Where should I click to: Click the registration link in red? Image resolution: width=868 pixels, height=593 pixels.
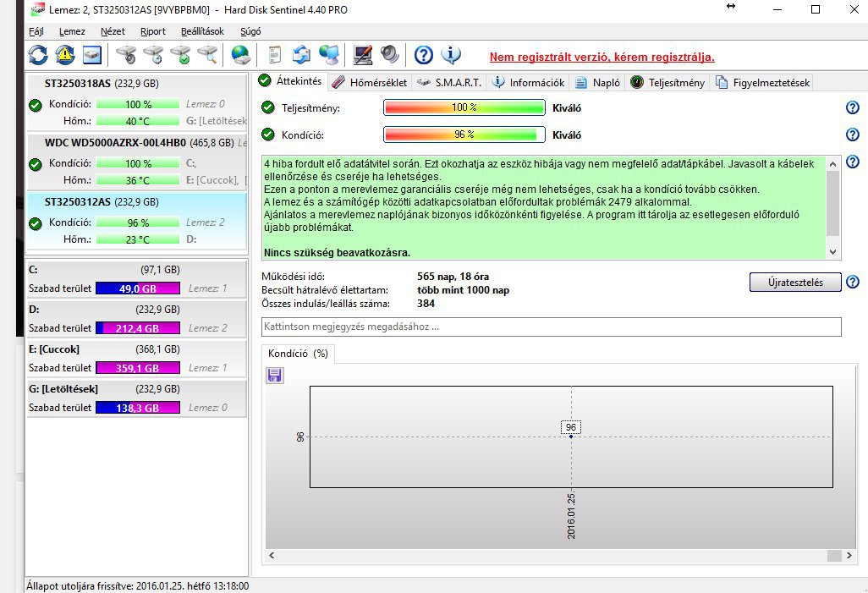coord(602,57)
